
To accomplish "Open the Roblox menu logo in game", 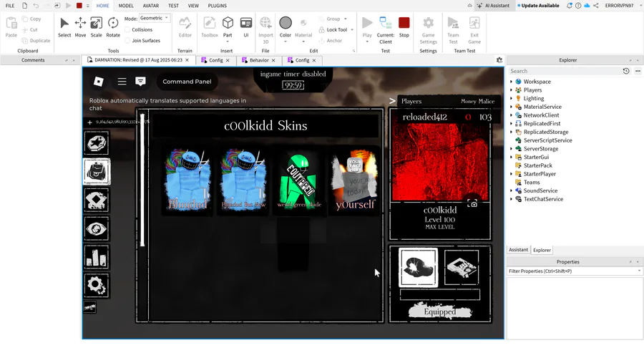I will [x=99, y=82].
